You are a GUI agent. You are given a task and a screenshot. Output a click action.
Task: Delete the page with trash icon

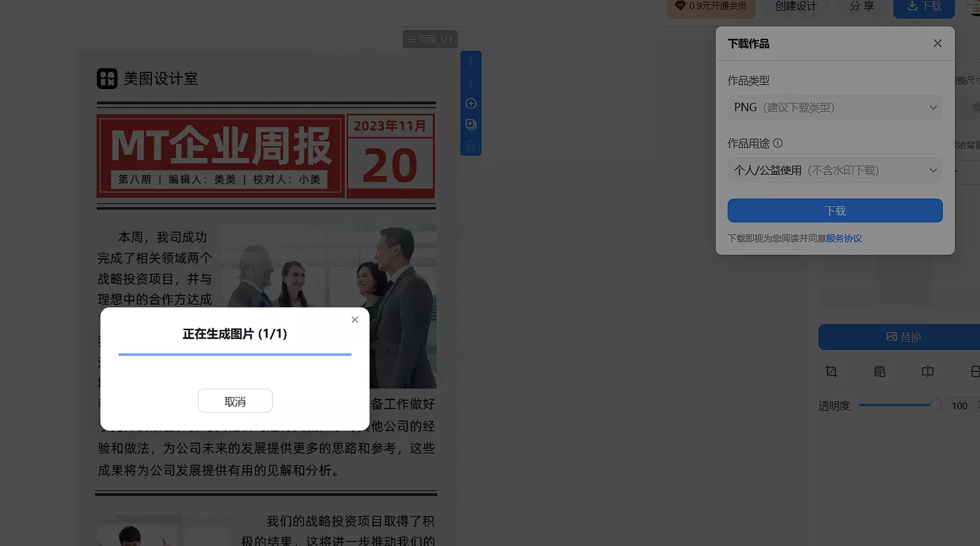click(x=471, y=145)
